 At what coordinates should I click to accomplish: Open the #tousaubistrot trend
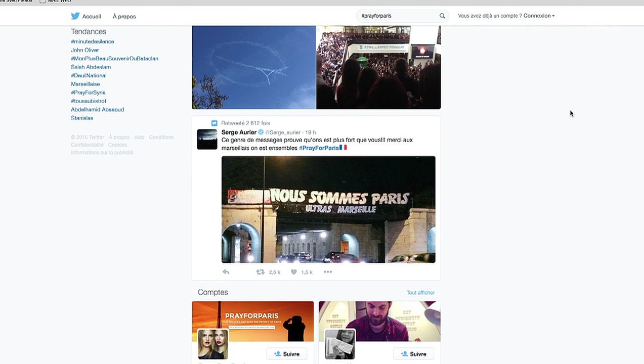(x=89, y=101)
